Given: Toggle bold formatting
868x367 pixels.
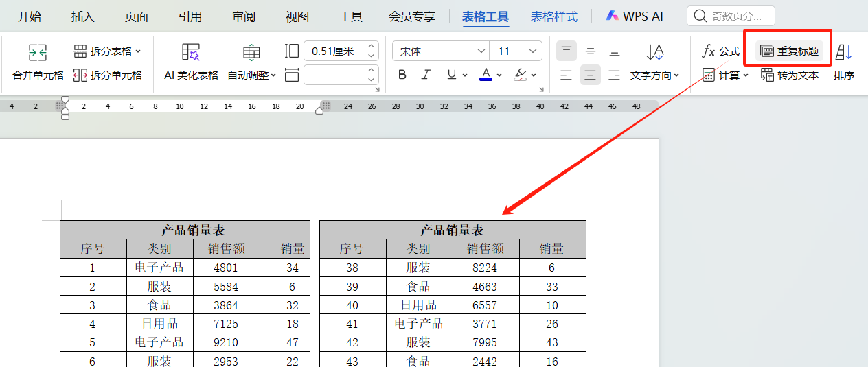Looking at the screenshot, I should [x=402, y=75].
